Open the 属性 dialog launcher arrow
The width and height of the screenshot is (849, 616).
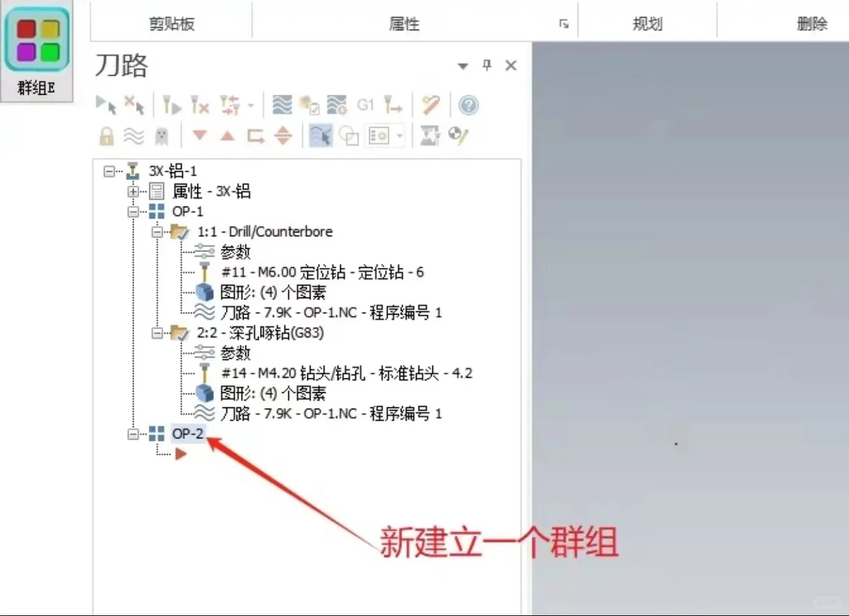click(x=563, y=23)
